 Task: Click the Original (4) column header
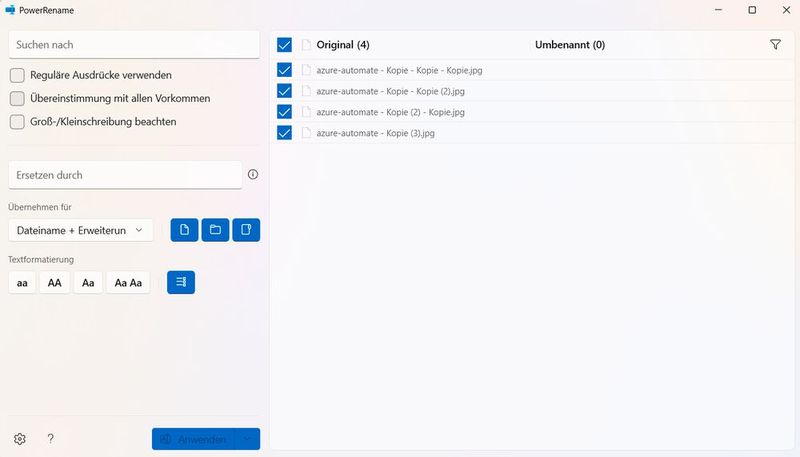(343, 45)
